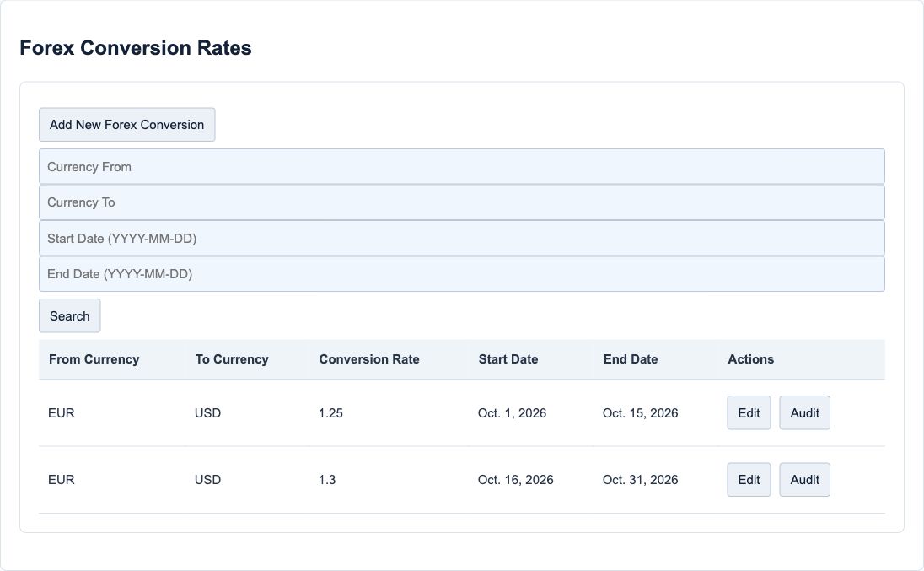Focus the Currency From input field

pos(461,167)
